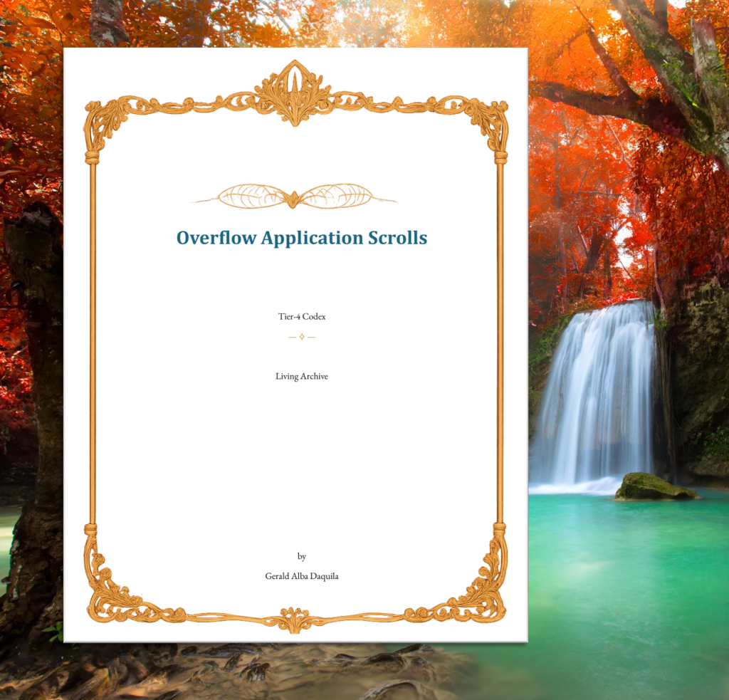729x700 pixels.
Task: Click the "Living Archive" text
Action: click(x=301, y=376)
